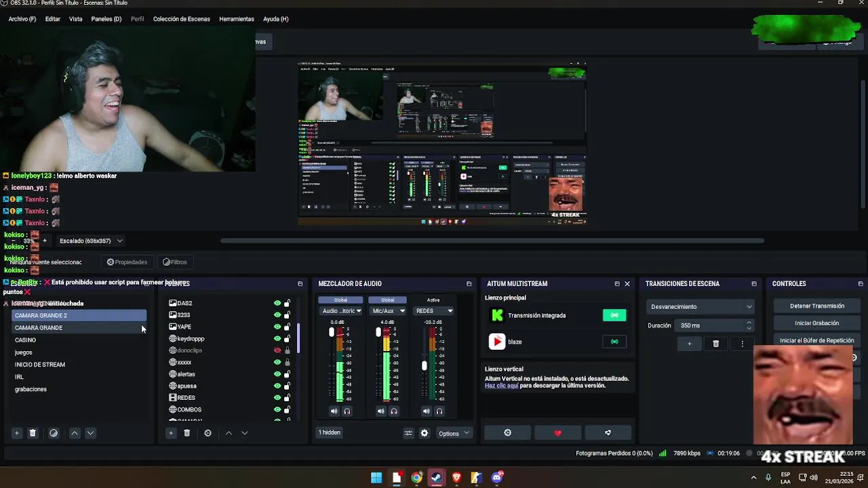Add a new source with plus icon
The height and width of the screenshot is (488, 868).
[171, 433]
